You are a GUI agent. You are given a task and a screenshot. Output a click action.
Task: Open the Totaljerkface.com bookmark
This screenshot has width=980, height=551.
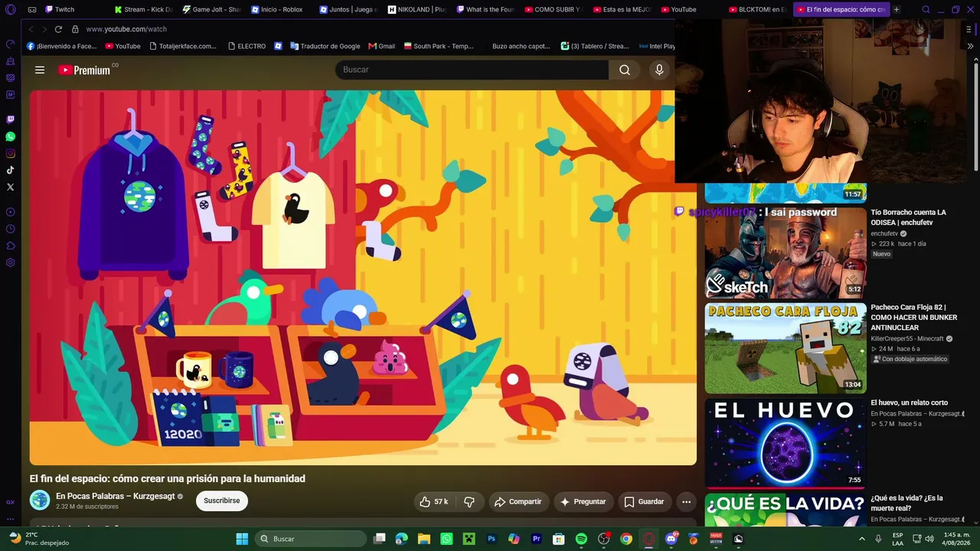point(183,46)
